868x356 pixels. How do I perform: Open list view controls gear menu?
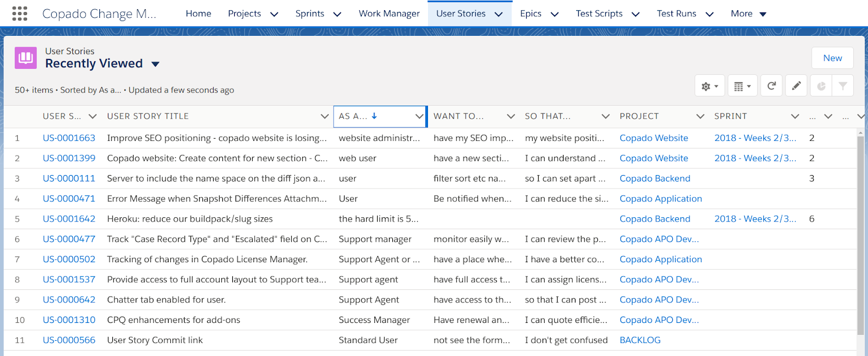pyautogui.click(x=710, y=86)
